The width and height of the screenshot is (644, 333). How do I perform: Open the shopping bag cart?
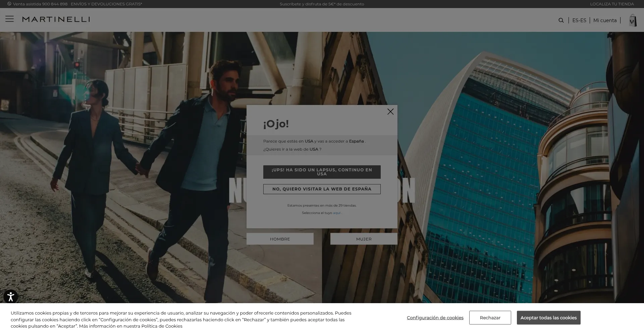click(632, 21)
